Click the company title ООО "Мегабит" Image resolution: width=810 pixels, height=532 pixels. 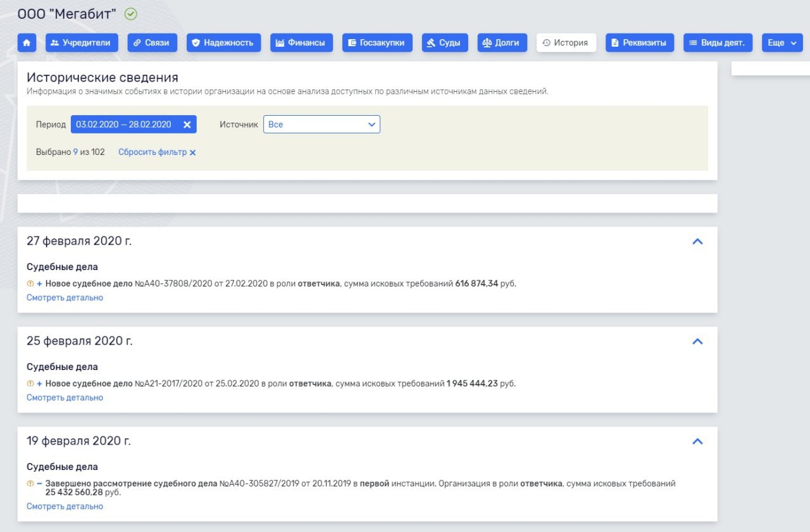pos(67,13)
